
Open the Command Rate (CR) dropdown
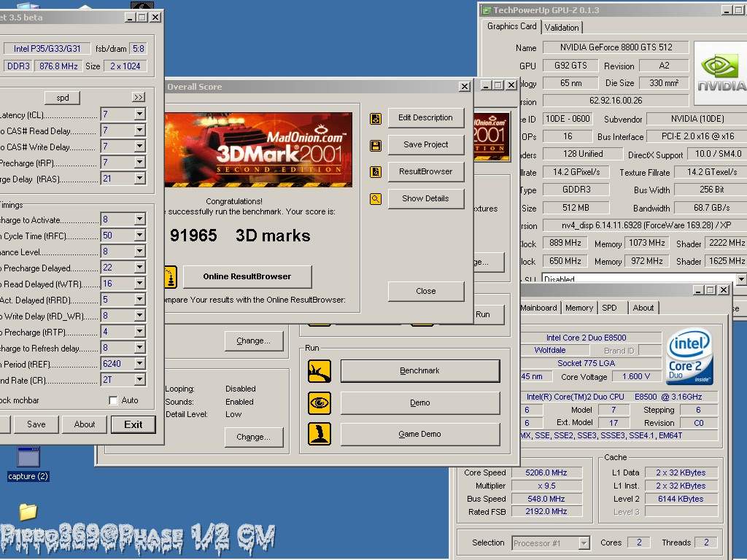139,379
